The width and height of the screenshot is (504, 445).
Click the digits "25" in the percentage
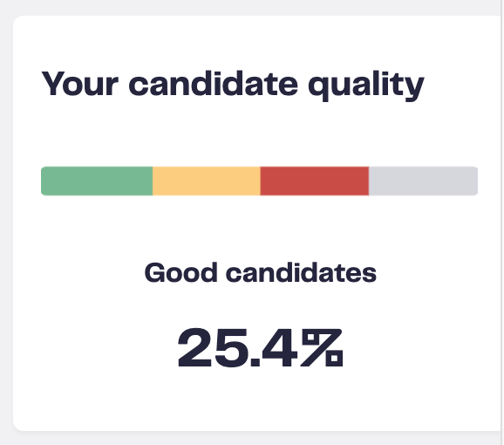coord(213,348)
